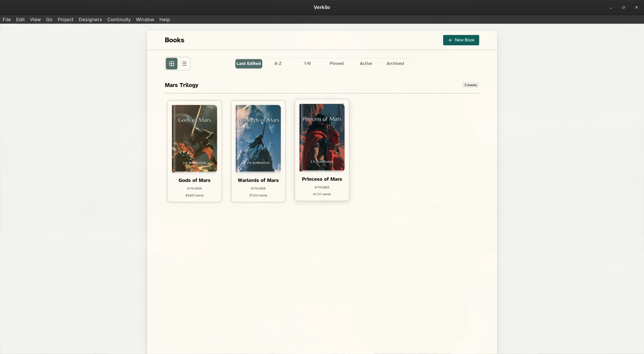Click the date under Warlords of Mars
This screenshot has height=354, width=644.
click(258, 189)
